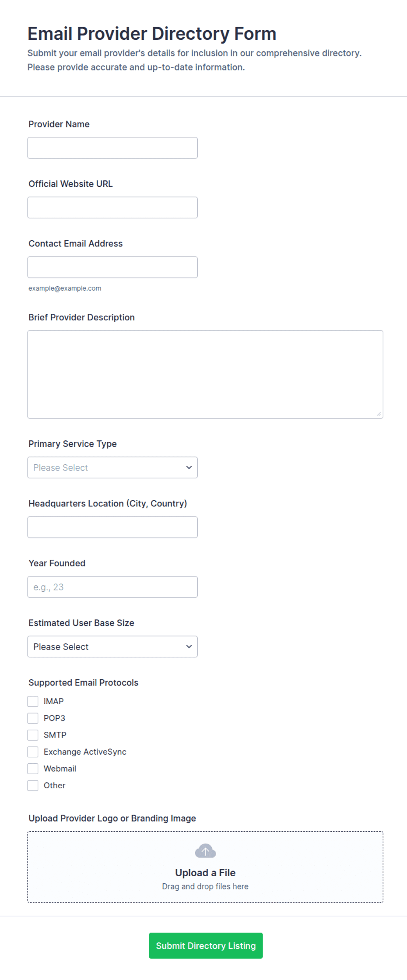The height and width of the screenshot is (980, 407).
Task: Click the cloud upload icon
Action: click(x=205, y=851)
